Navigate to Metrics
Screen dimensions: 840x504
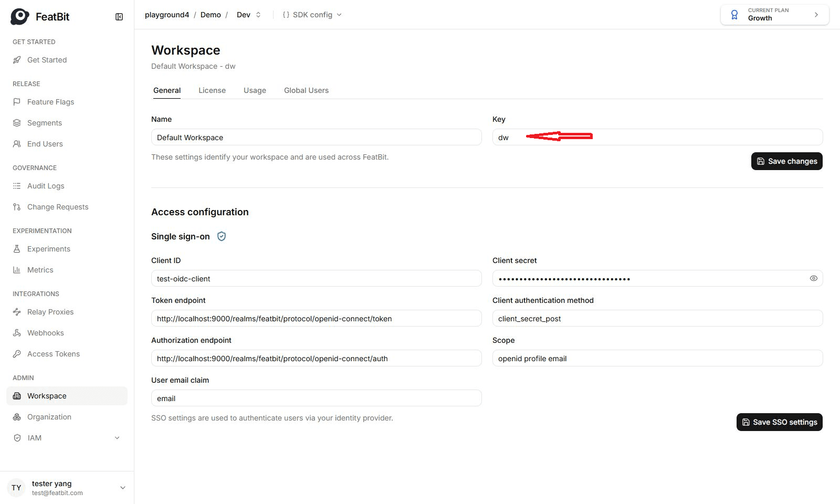pos(67,270)
